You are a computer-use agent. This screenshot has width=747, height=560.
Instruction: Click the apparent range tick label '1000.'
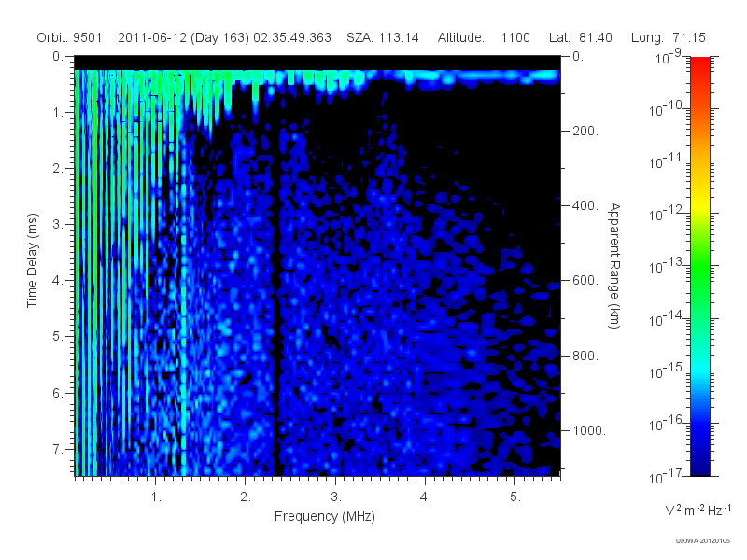coord(588,430)
